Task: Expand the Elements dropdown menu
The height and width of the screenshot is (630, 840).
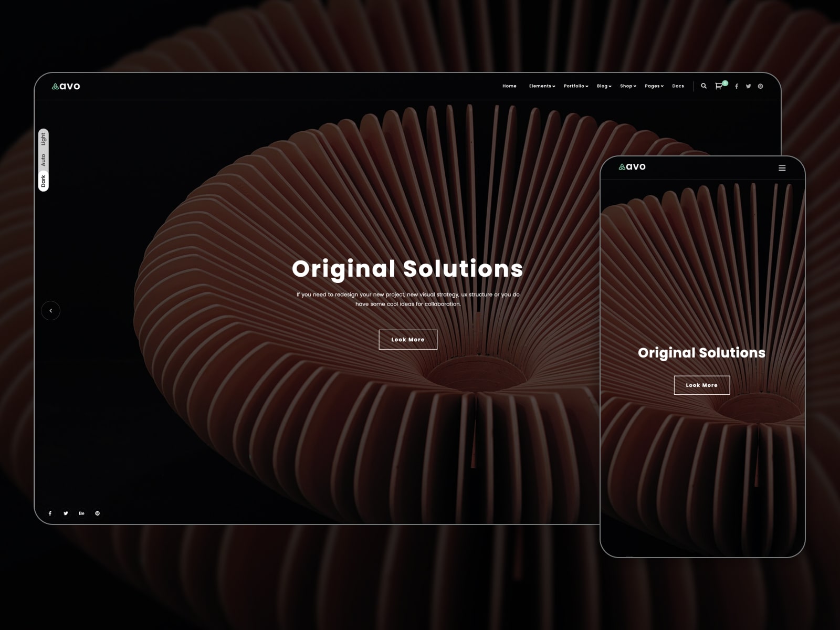Action: pos(542,86)
